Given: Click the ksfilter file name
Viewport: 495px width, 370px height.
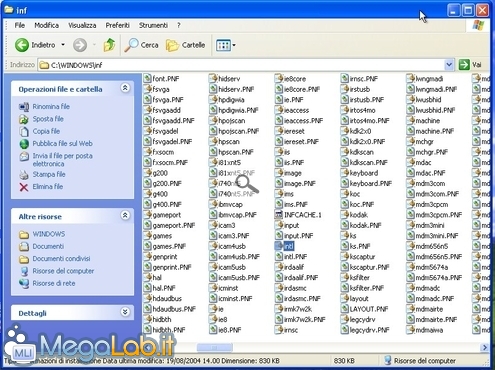Looking at the screenshot, I should (x=360, y=278).
